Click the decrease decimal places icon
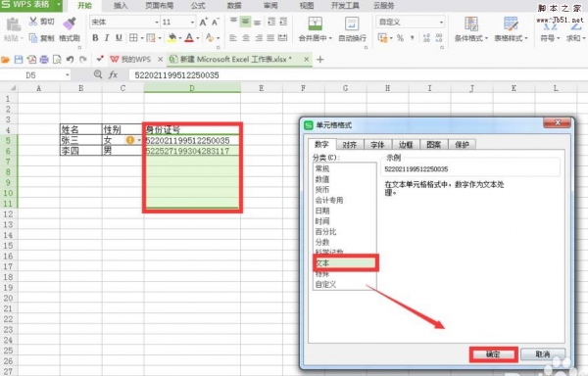588x376 pixels. [x=439, y=38]
